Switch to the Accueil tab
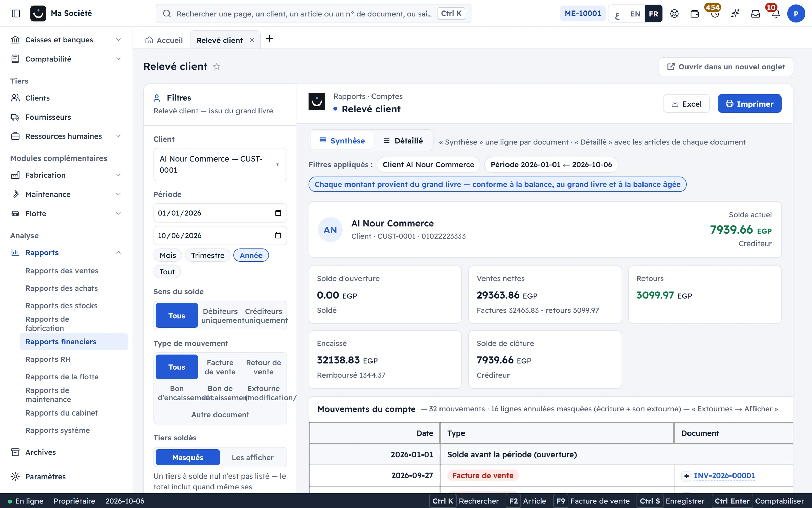The image size is (812, 508). coord(164,40)
